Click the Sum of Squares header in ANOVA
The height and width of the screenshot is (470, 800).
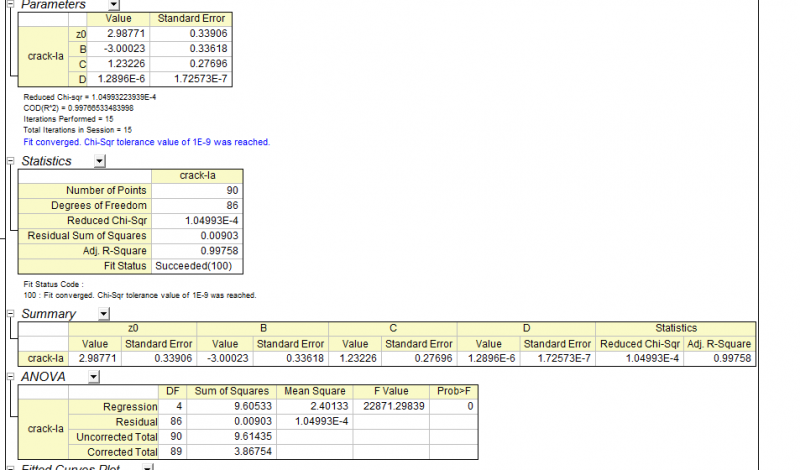click(232, 392)
